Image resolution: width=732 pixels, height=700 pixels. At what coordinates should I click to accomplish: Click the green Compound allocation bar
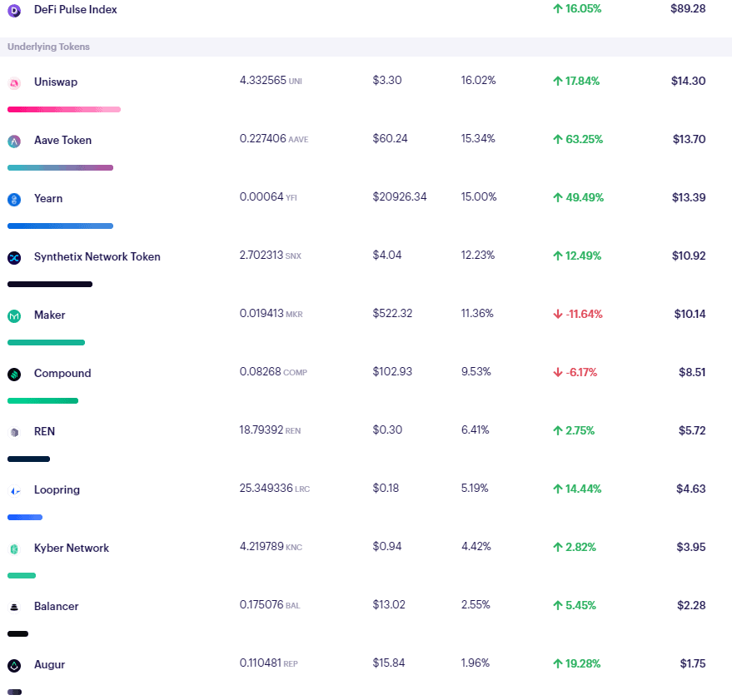[43, 401]
